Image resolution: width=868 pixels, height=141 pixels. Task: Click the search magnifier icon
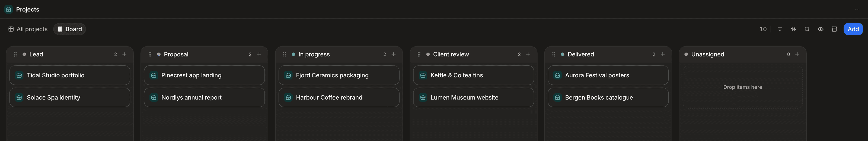pyautogui.click(x=807, y=29)
